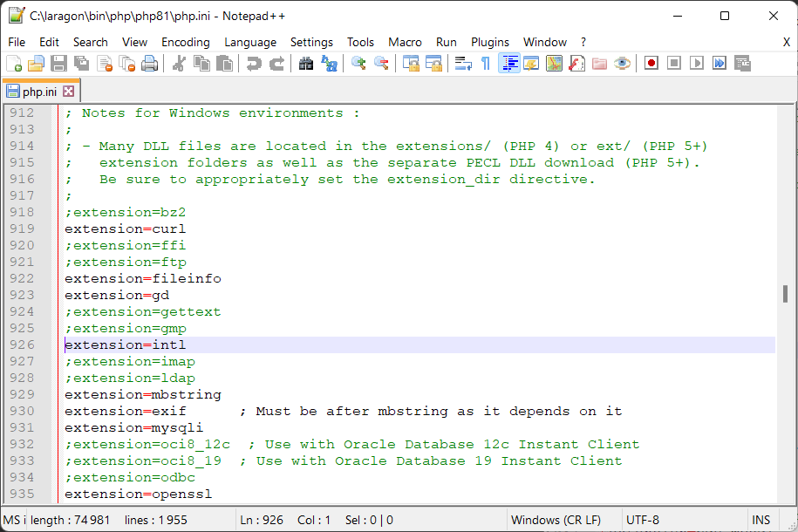Open the Window menu
Viewport: 798px width, 532px height.
click(x=545, y=42)
